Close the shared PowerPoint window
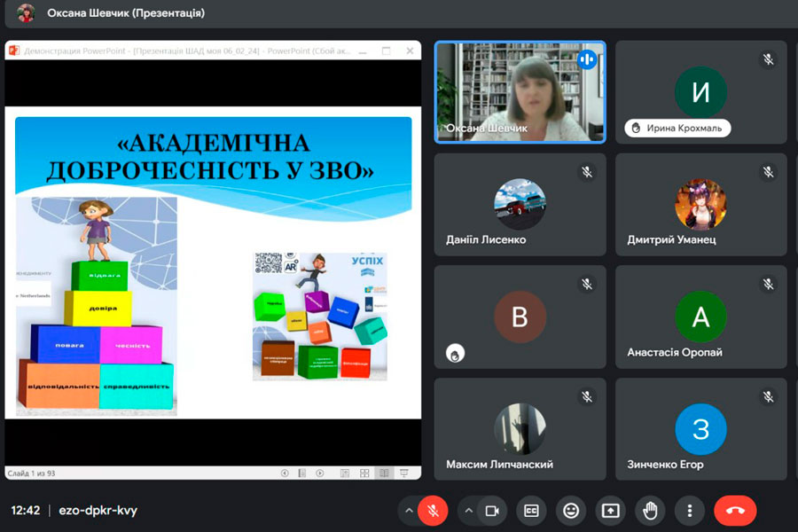The image size is (798, 532). (410, 51)
